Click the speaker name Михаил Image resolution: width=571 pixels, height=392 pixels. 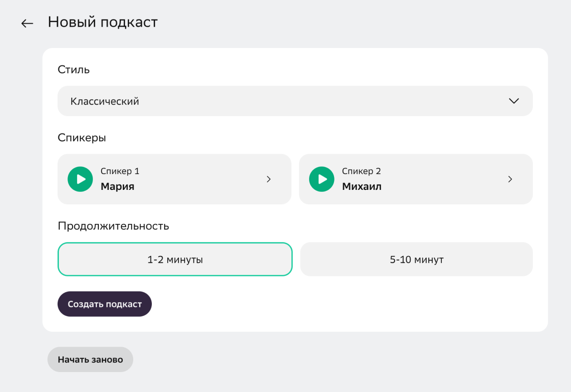362,186
